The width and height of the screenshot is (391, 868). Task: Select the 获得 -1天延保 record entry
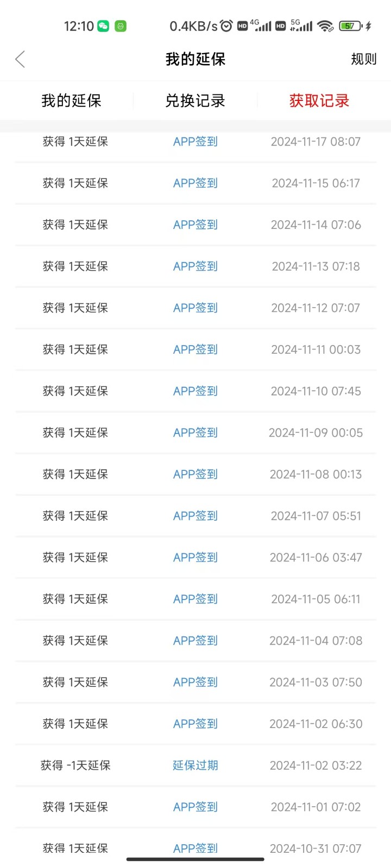pyautogui.click(x=75, y=765)
